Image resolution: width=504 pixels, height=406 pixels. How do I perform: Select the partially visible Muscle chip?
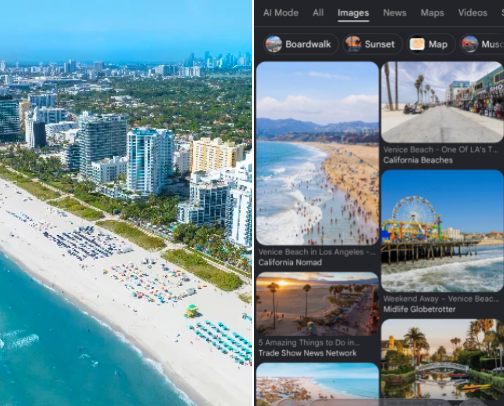click(482, 44)
